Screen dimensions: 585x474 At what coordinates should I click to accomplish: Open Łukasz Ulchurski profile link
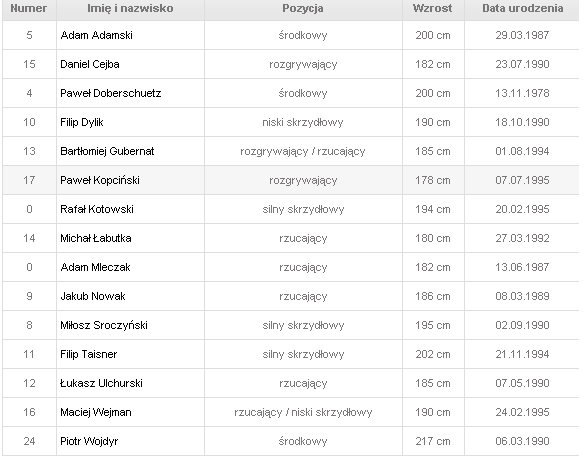[101, 383]
